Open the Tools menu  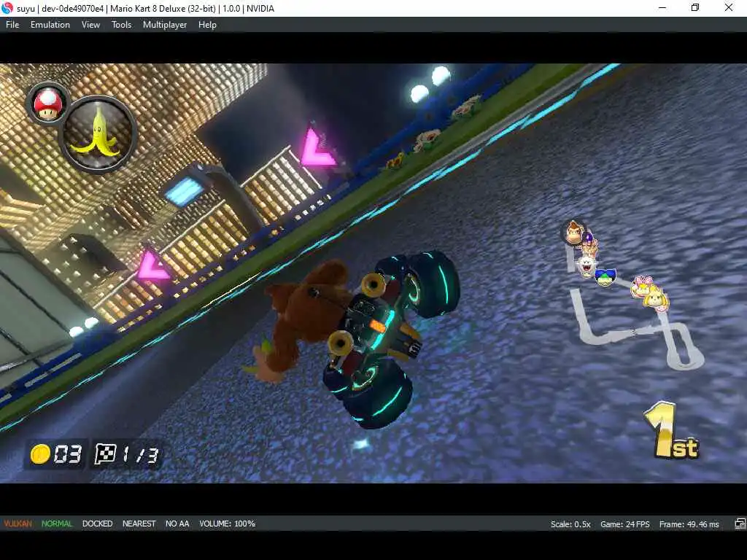point(122,25)
